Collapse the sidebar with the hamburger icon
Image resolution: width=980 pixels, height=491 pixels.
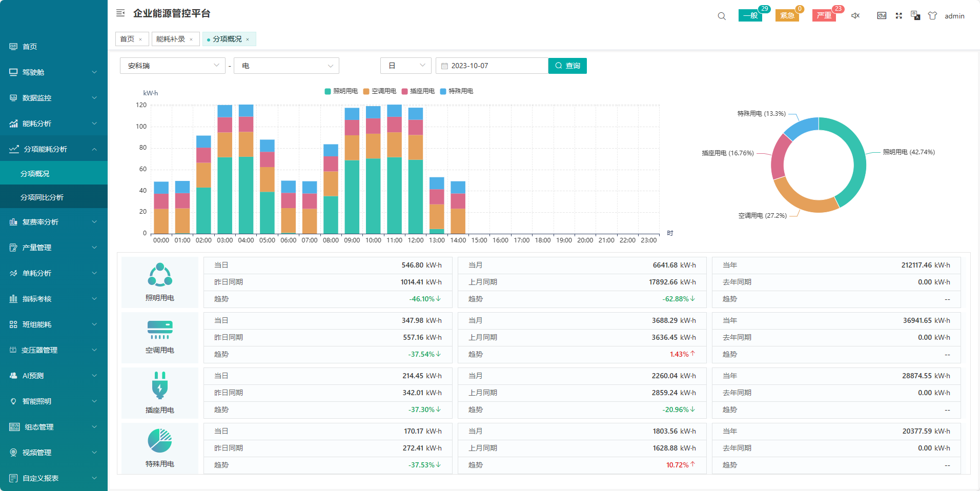coord(120,13)
